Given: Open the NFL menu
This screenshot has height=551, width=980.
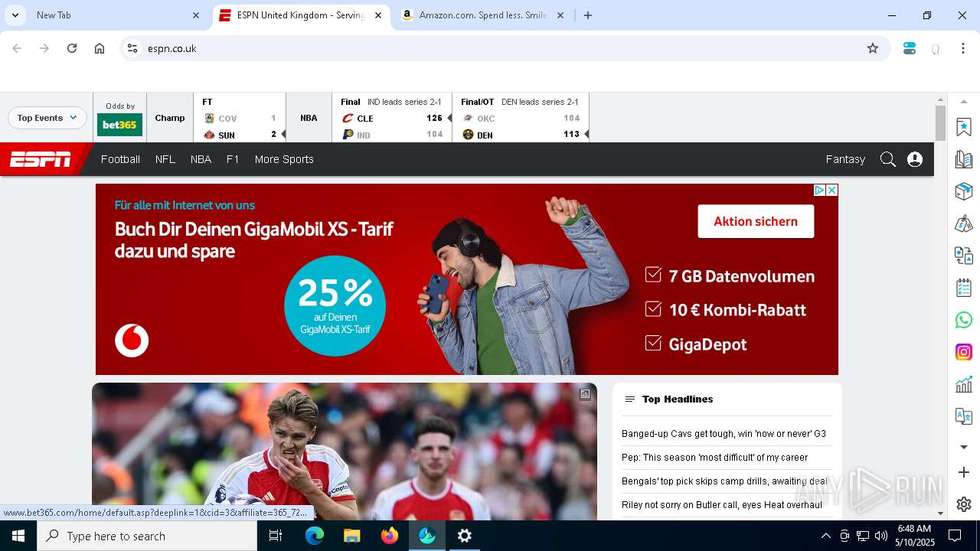Looking at the screenshot, I should 165,159.
